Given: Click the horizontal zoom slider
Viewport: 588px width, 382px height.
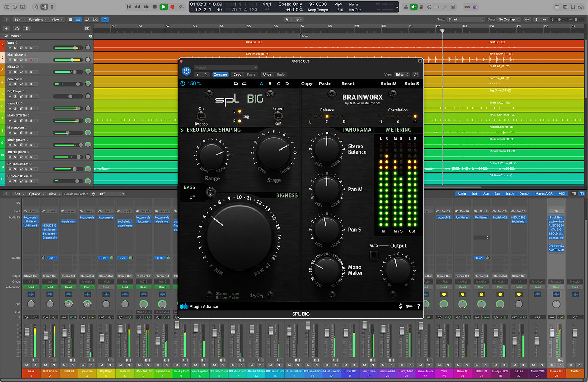Looking at the screenshot, I should click(x=577, y=20).
